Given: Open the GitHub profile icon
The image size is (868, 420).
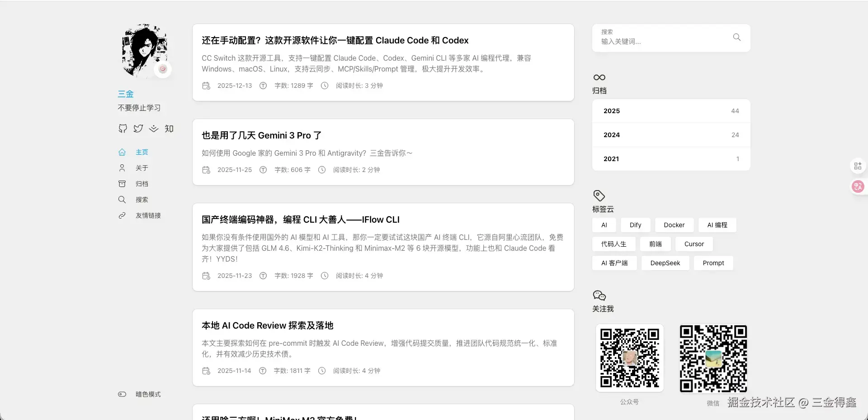Looking at the screenshot, I should click(123, 129).
